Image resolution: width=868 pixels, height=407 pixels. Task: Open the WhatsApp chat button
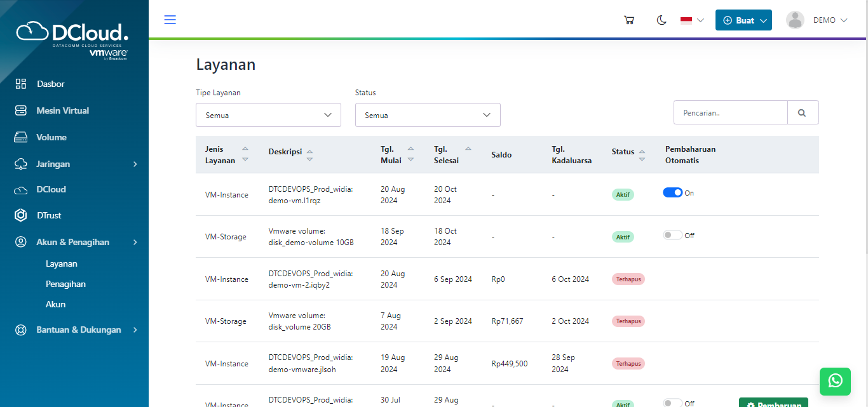click(x=835, y=381)
